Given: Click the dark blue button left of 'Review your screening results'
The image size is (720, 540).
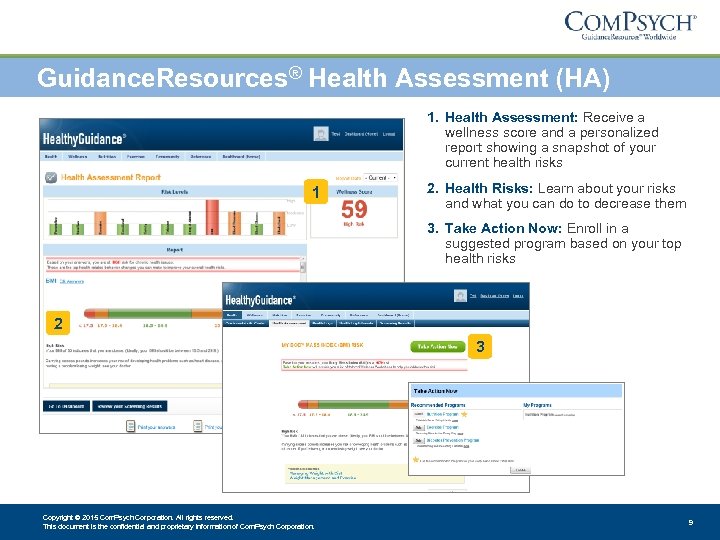Looking at the screenshot, I should tap(66, 406).
